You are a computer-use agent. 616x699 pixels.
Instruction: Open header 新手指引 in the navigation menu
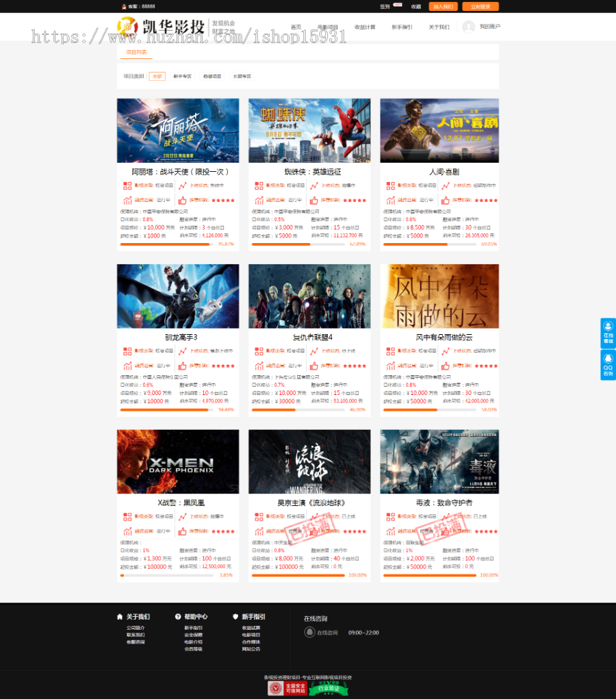coord(402,27)
